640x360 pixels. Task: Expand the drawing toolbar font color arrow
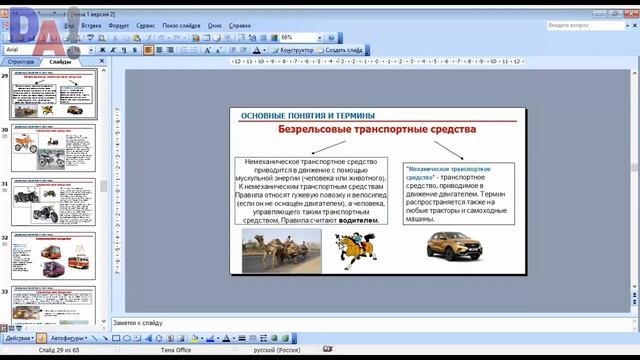pyautogui.click(x=233, y=338)
